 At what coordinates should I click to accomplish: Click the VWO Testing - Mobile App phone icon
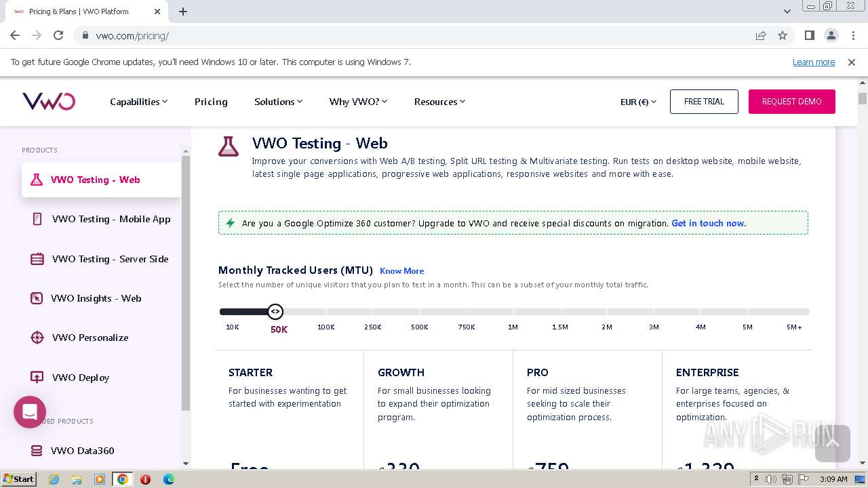click(37, 219)
